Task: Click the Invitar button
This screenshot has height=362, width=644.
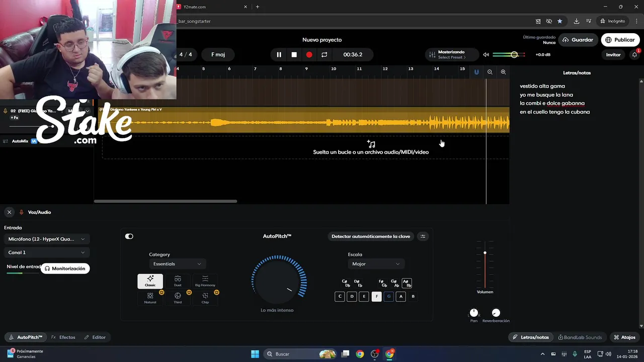Action: (x=613, y=54)
